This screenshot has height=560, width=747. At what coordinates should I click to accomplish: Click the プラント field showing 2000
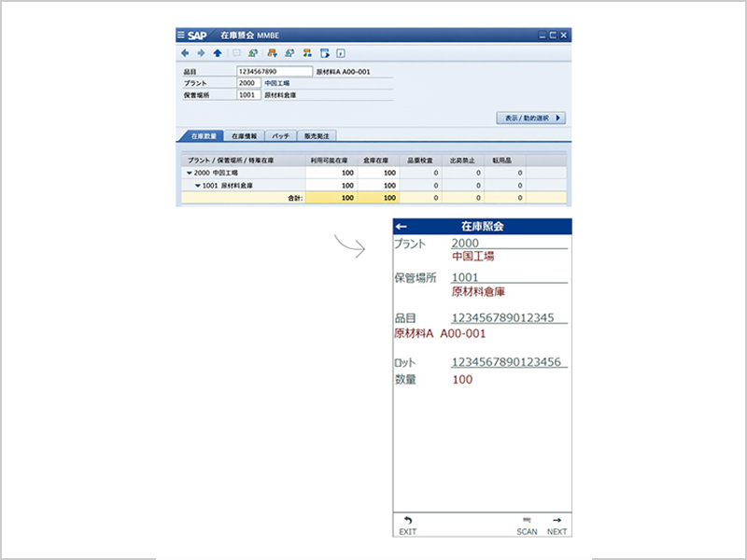tap(248, 82)
